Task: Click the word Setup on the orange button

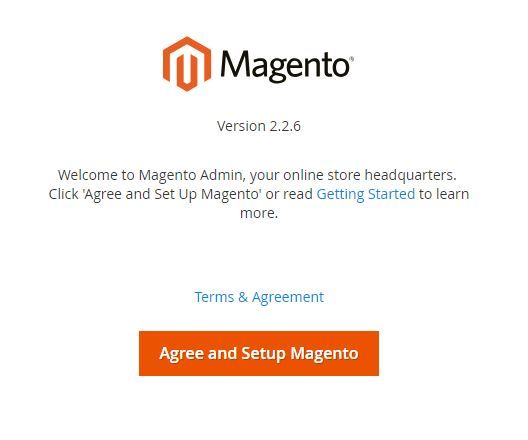Action: tap(264, 354)
